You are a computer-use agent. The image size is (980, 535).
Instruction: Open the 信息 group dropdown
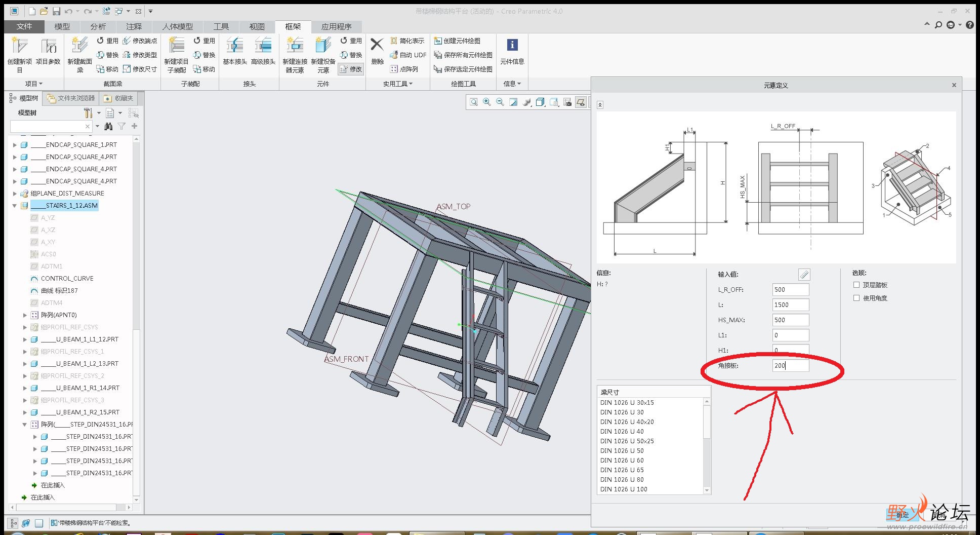click(x=512, y=84)
